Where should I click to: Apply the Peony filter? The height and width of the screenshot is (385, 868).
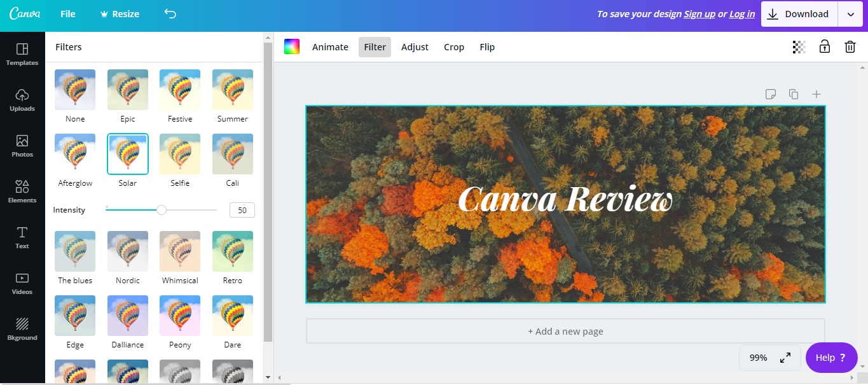tap(180, 316)
